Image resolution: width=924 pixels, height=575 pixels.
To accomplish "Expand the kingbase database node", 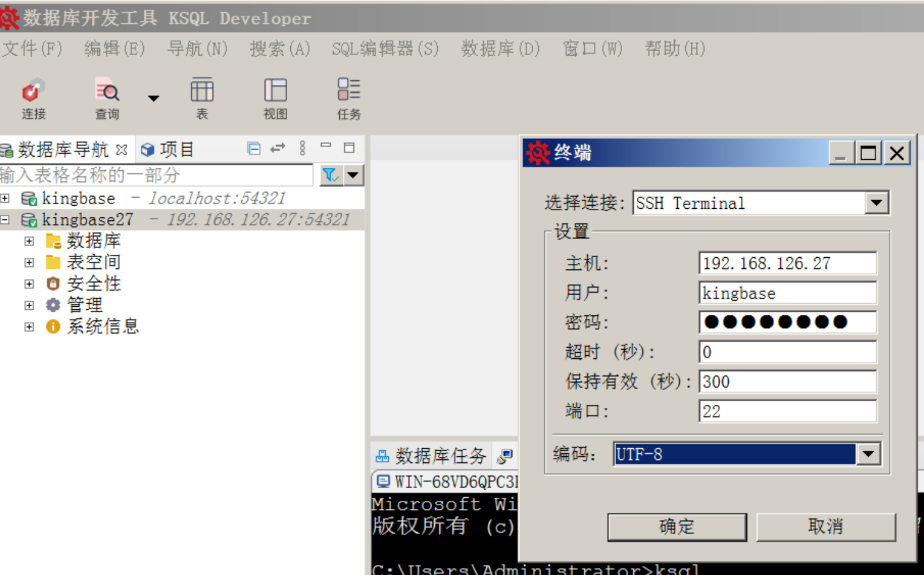I will point(5,198).
